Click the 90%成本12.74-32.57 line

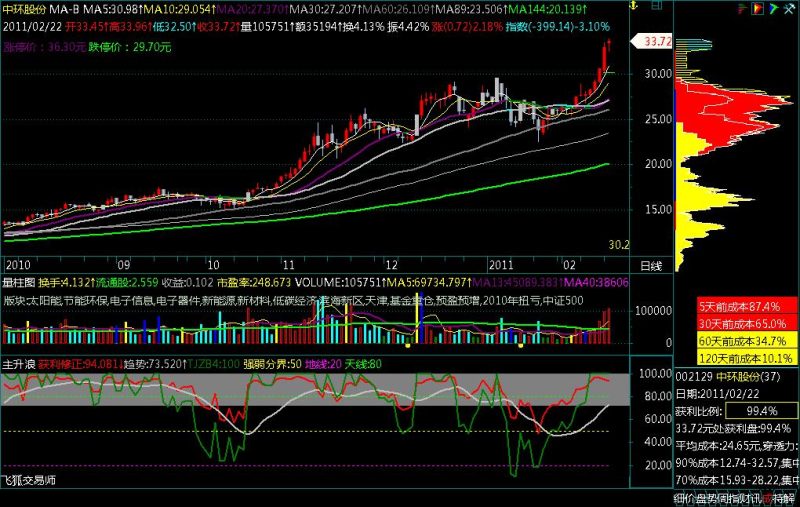pyautogui.click(x=737, y=463)
